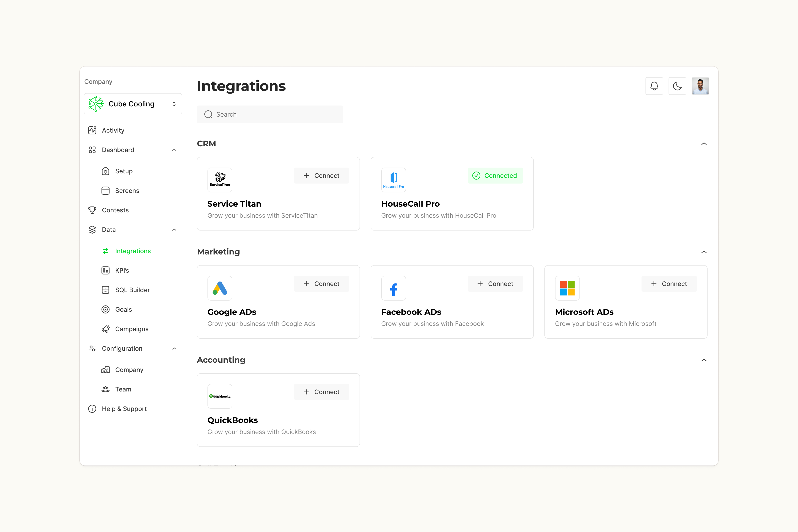Connect Google ADs integration
This screenshot has width=798, height=532.
click(321, 284)
